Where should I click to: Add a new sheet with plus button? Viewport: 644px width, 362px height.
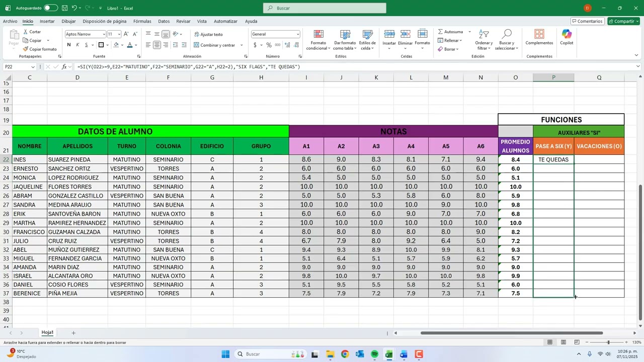73,333
